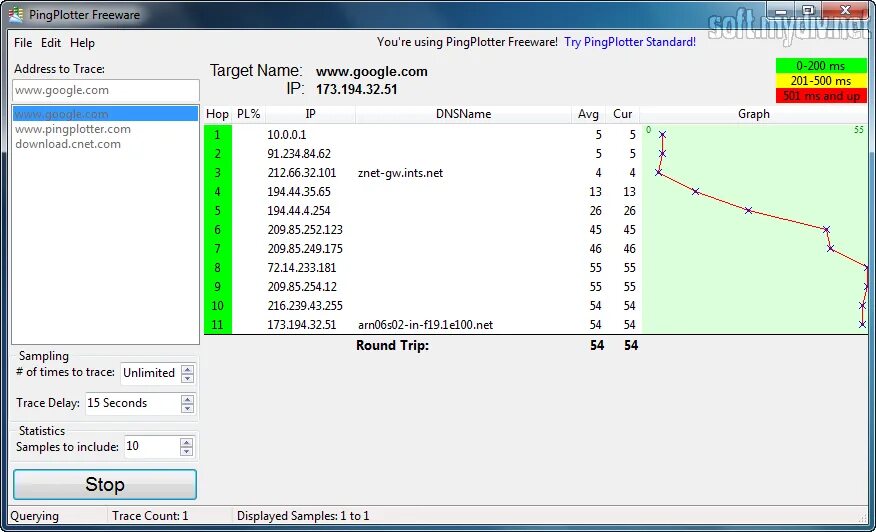Viewport: 876px width, 532px height.
Task: Click the Hop column header
Action: tap(217, 114)
